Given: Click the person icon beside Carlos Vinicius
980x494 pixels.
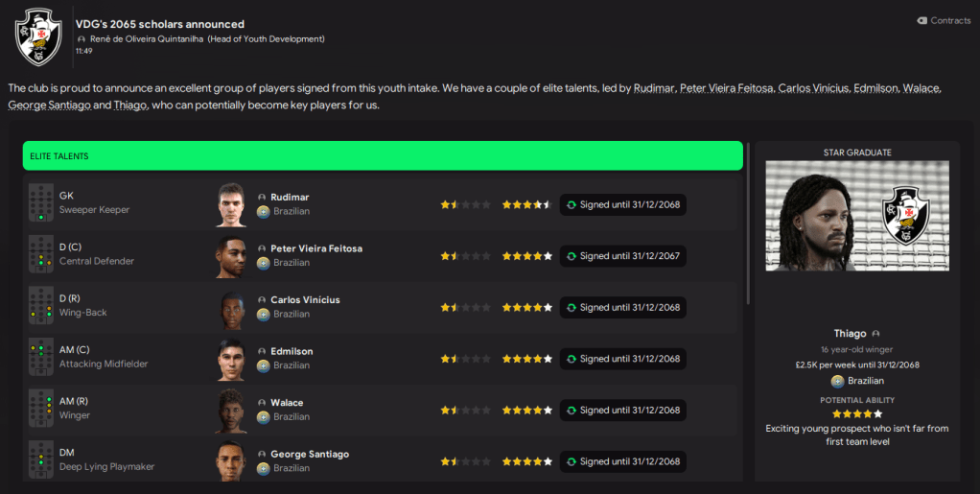Looking at the screenshot, I should pyautogui.click(x=262, y=300).
